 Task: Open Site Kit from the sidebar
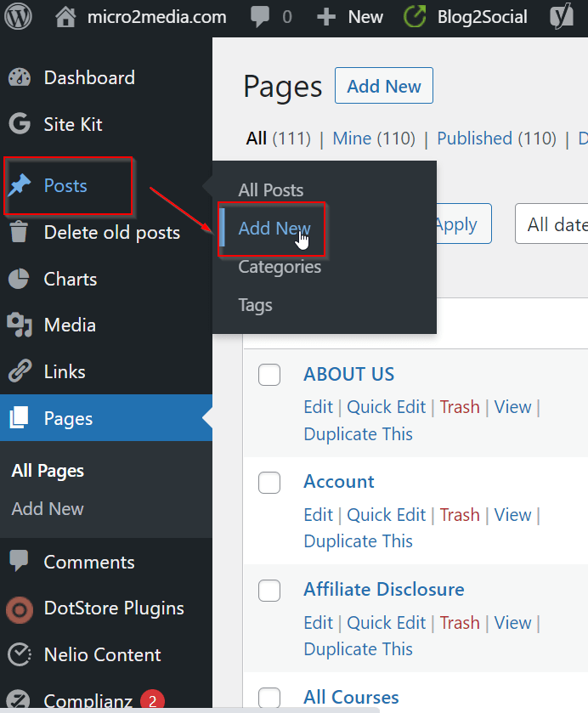click(x=72, y=124)
